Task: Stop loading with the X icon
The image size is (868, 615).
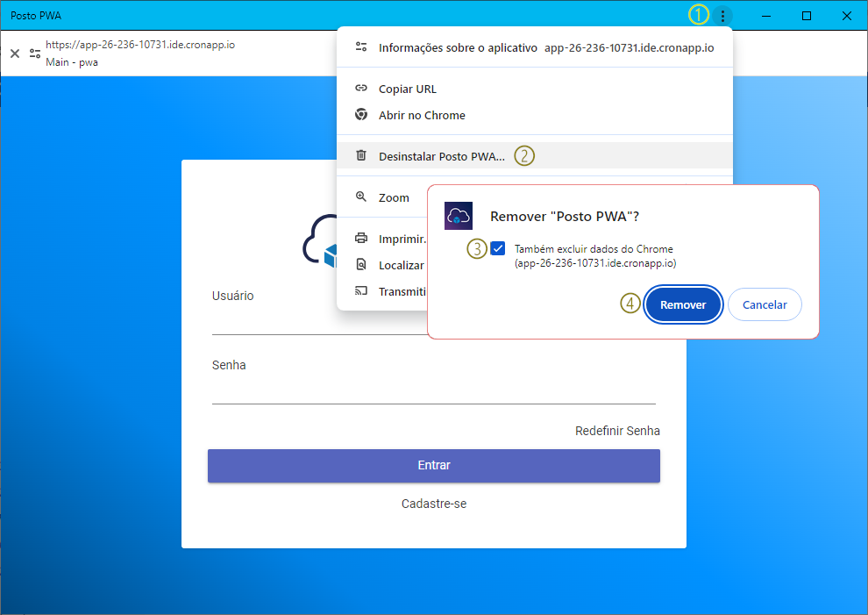Action: click(15, 54)
